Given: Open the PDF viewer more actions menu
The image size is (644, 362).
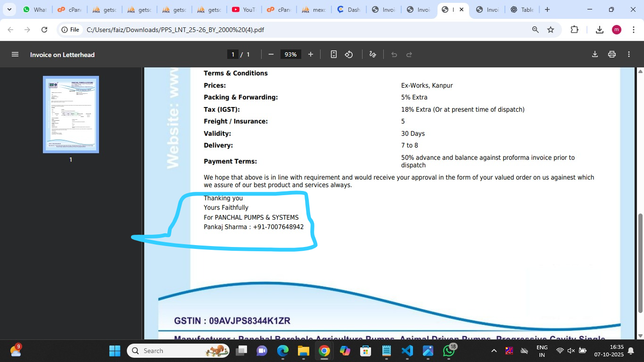Looking at the screenshot, I should 629,55.
